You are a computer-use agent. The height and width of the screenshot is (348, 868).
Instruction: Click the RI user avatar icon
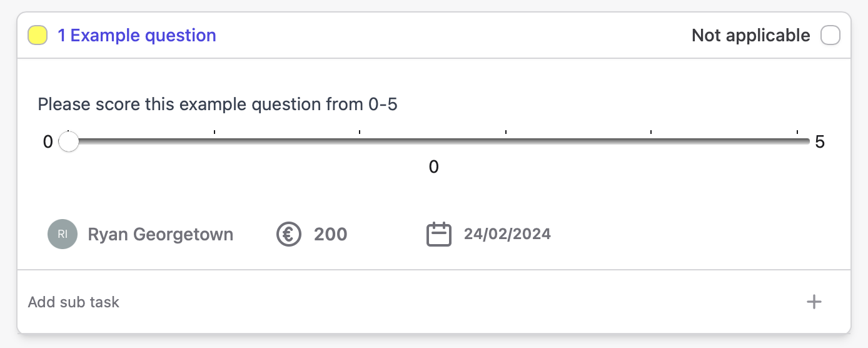pyautogui.click(x=63, y=235)
